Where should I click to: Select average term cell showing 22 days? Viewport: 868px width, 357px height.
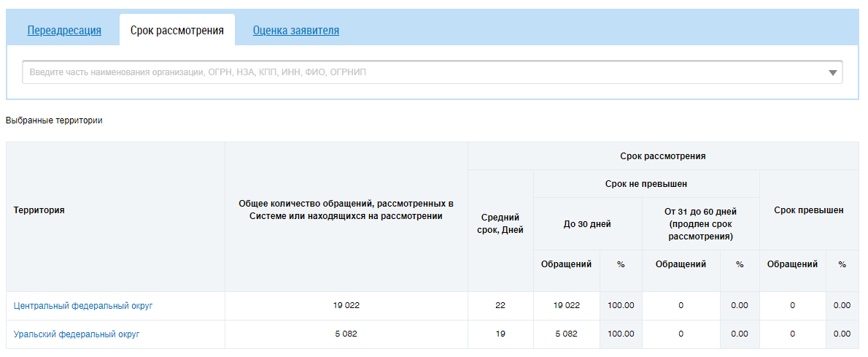[x=500, y=306]
